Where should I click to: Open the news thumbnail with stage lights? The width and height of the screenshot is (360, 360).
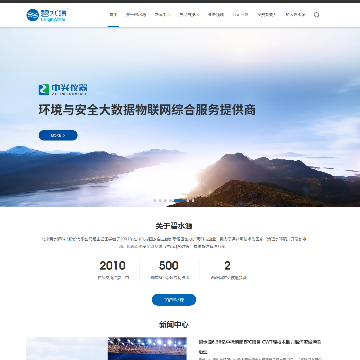[147, 349]
